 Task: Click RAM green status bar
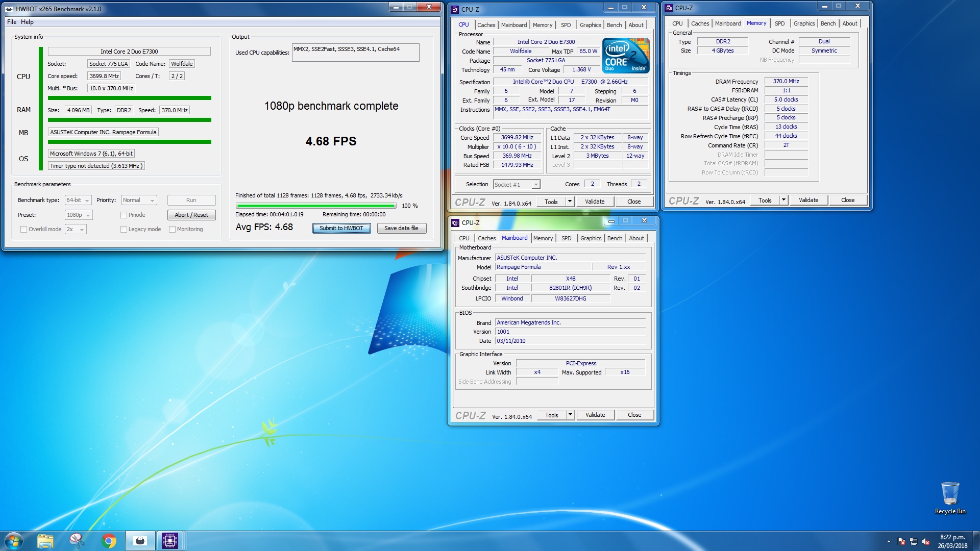click(x=130, y=120)
